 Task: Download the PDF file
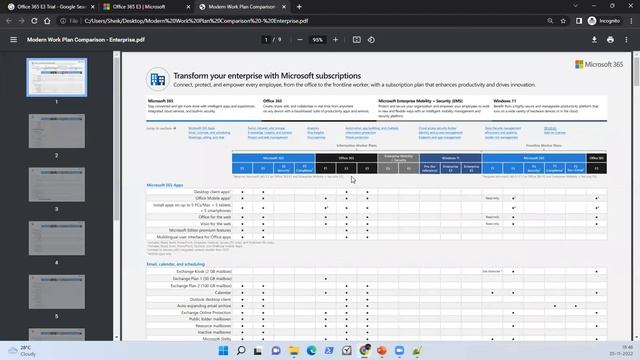point(594,40)
